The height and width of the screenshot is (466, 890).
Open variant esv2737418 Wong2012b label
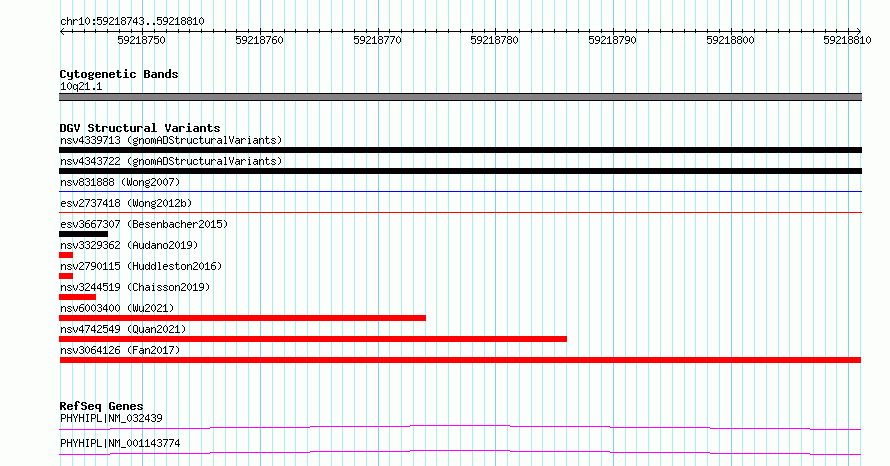(126, 203)
